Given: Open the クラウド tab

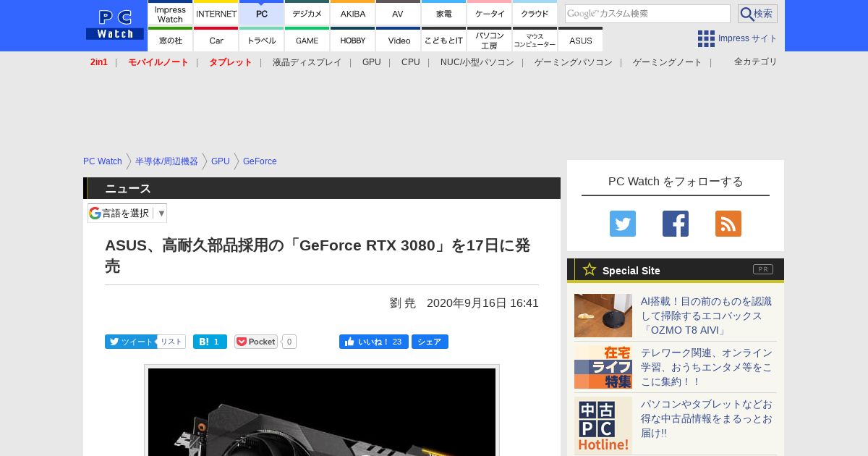Looking at the screenshot, I should [x=535, y=13].
